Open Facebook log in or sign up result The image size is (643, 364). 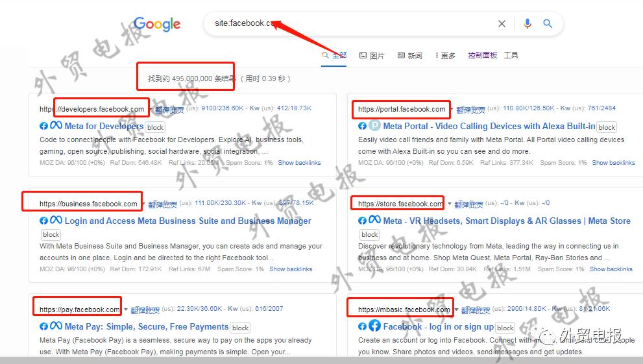pos(439,327)
